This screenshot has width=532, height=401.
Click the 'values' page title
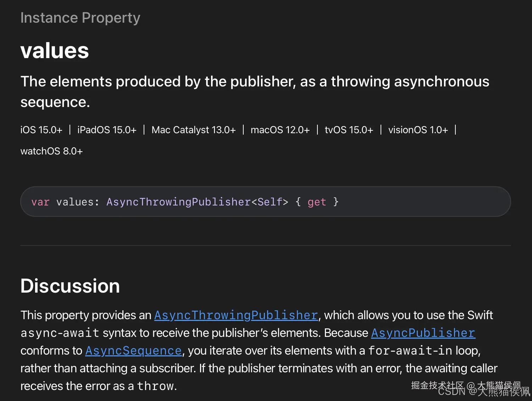click(55, 51)
